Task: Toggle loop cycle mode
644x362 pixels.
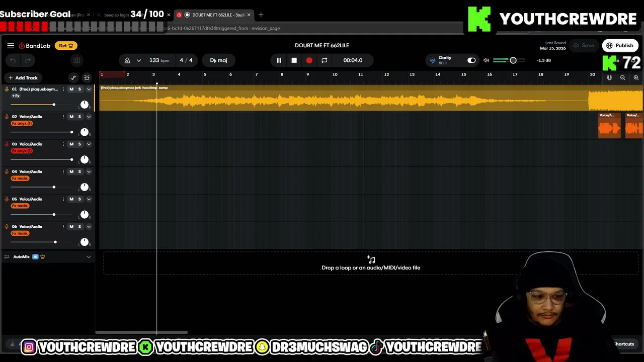Action: coord(324,60)
